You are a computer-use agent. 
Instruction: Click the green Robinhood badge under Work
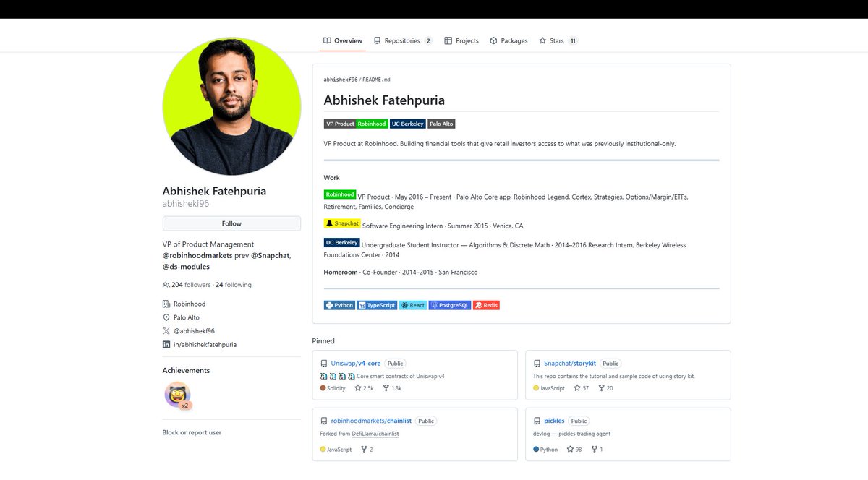click(x=340, y=194)
